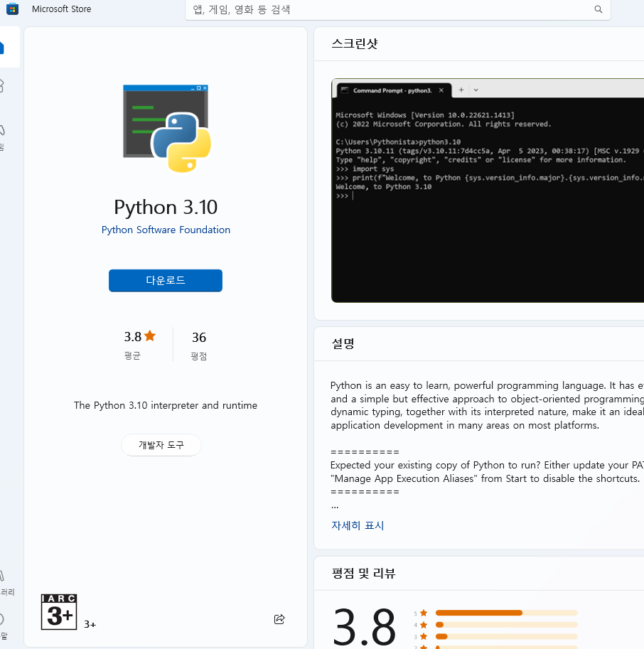Click the star icon of 3-star row
The height and width of the screenshot is (649, 644).
pyautogui.click(x=424, y=636)
